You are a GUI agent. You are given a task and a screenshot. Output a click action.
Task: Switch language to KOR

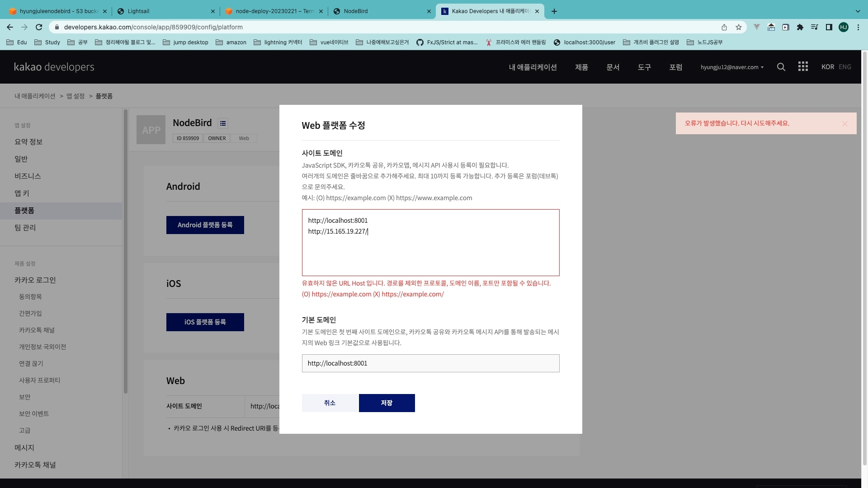[x=828, y=67]
